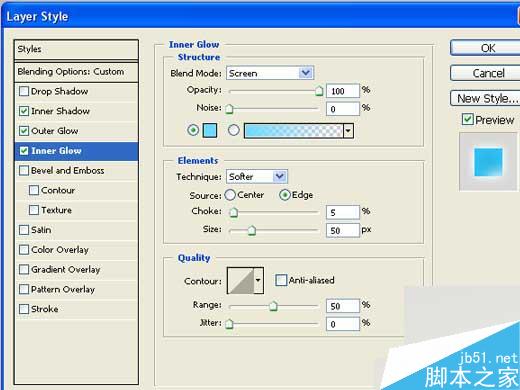
Task: Click the Opacity slider handle
Action: point(319,91)
